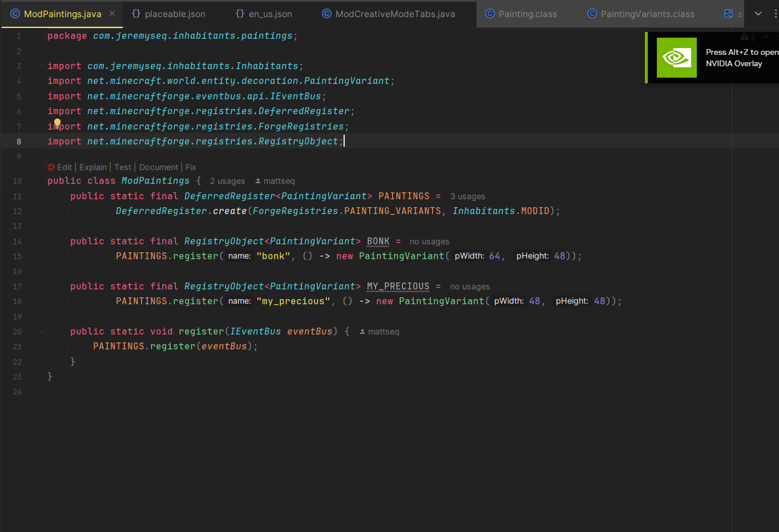
Task: Open the PaintingVariants.class tab
Action: pyautogui.click(x=647, y=14)
